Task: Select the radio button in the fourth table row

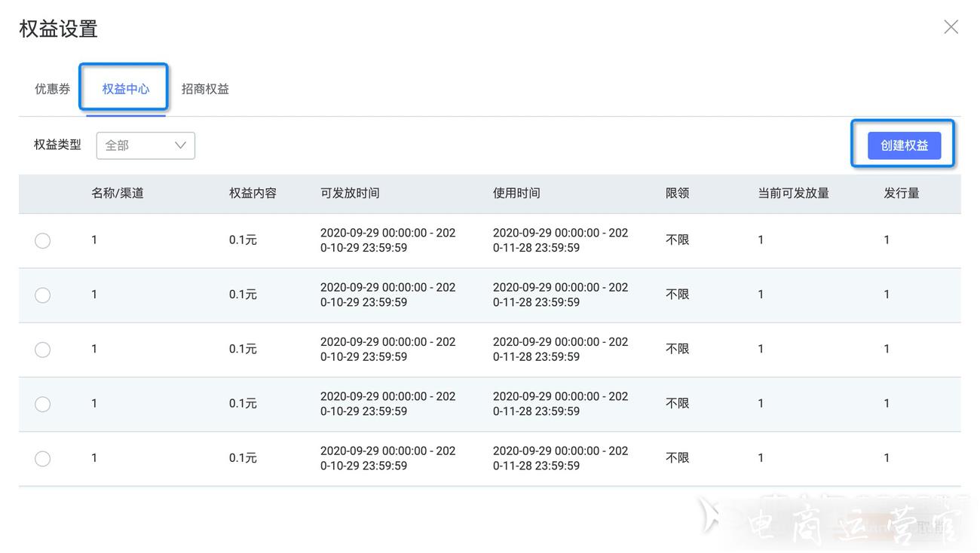Action: click(43, 404)
